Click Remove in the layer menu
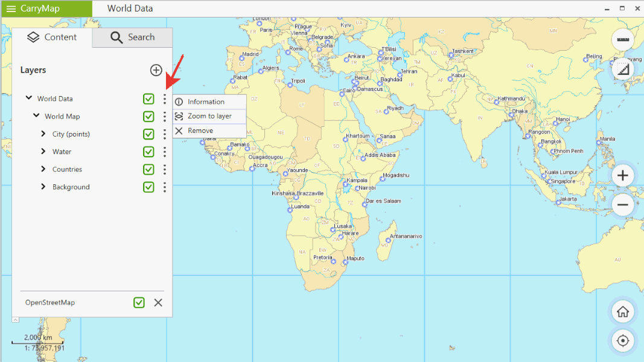The height and width of the screenshot is (362, 644). click(x=200, y=131)
